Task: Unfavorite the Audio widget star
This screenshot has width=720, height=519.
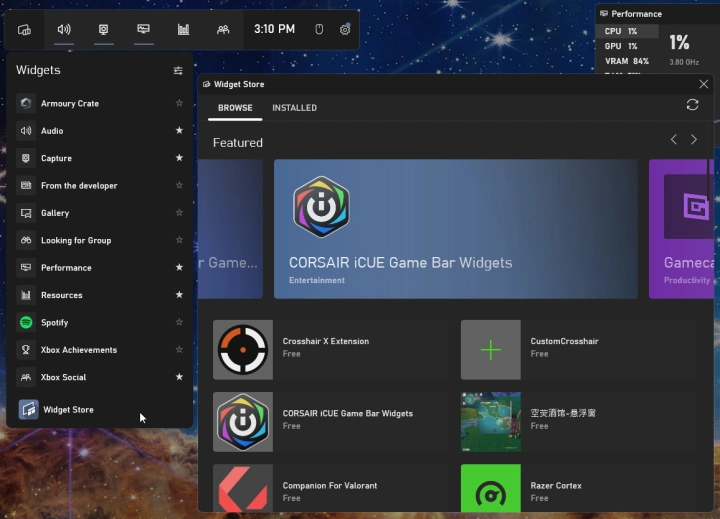Action: pyautogui.click(x=179, y=131)
